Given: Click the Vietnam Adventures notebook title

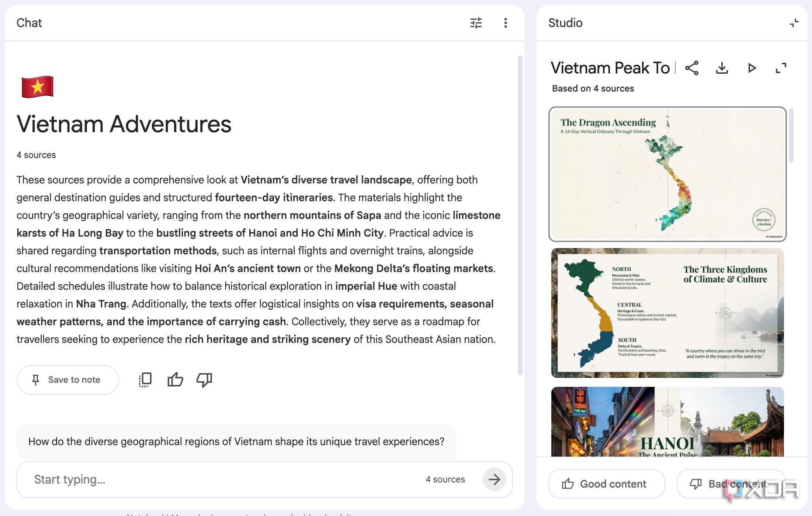Looking at the screenshot, I should click(124, 124).
